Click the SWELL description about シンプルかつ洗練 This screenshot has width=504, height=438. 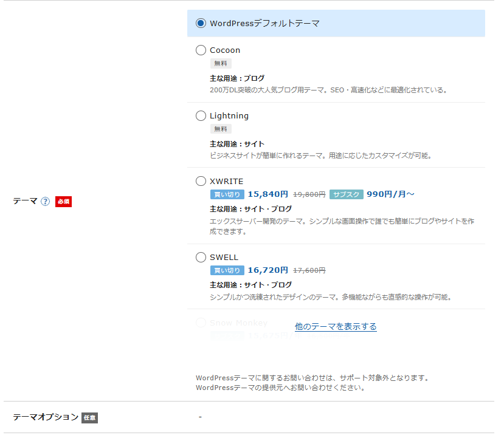tap(331, 297)
